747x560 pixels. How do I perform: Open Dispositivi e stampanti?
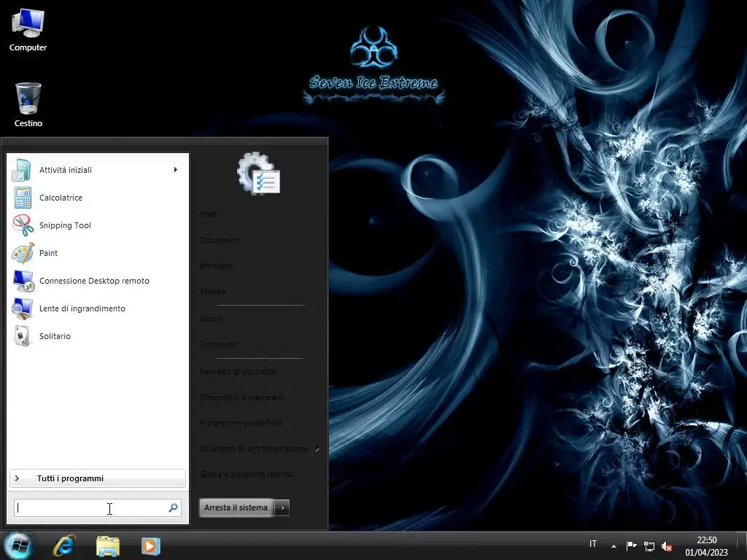pyautogui.click(x=242, y=397)
